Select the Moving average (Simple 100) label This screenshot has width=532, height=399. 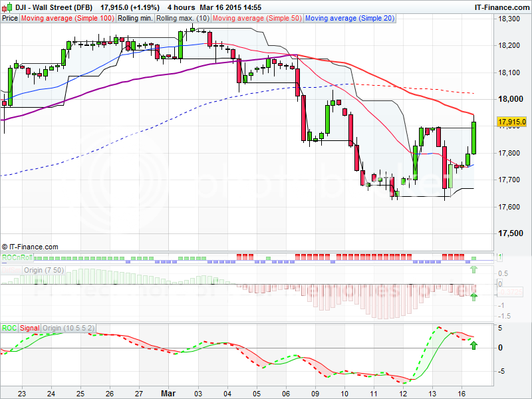click(67, 19)
